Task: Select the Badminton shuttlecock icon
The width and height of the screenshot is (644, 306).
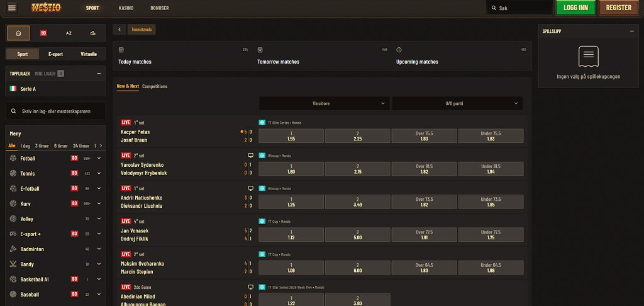Action: (x=13, y=249)
